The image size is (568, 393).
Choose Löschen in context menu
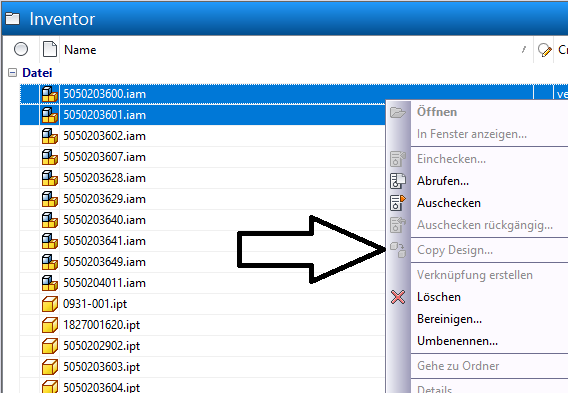click(439, 297)
